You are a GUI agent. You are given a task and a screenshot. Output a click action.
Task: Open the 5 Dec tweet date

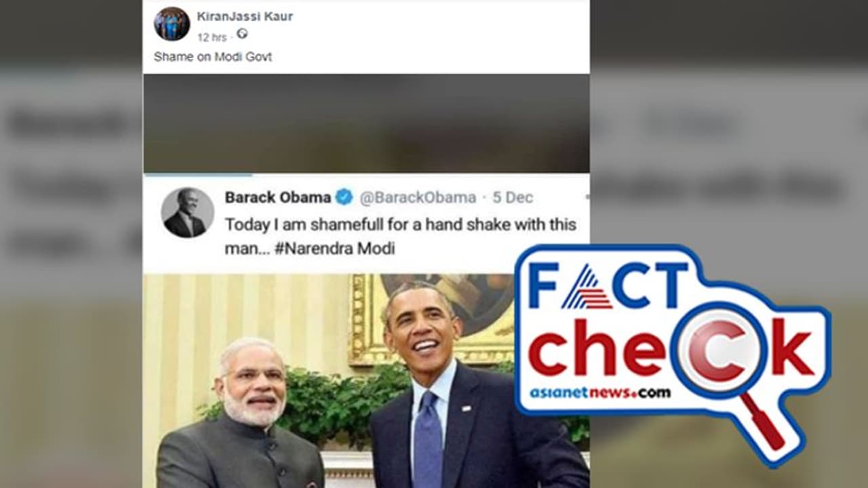(513, 197)
